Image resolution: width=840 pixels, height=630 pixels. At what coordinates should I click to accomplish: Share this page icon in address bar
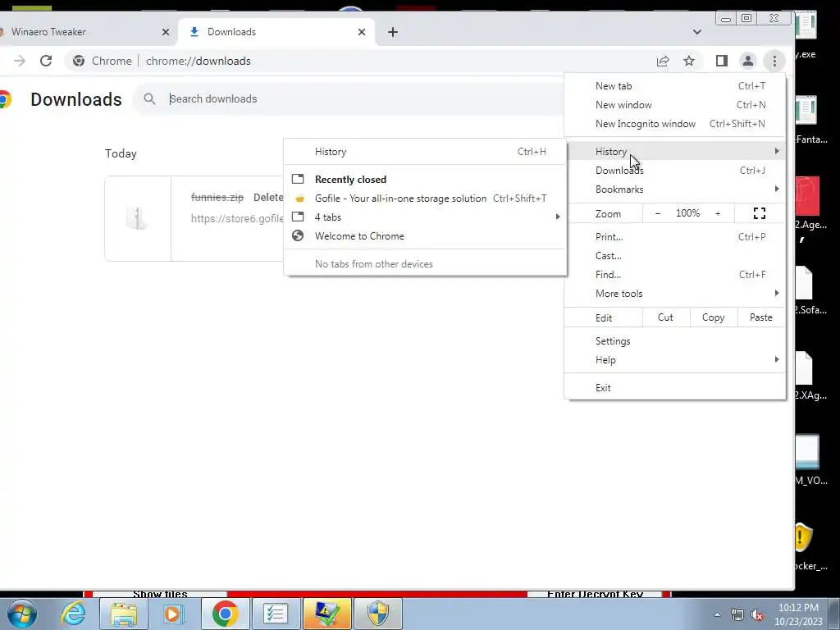[663, 61]
